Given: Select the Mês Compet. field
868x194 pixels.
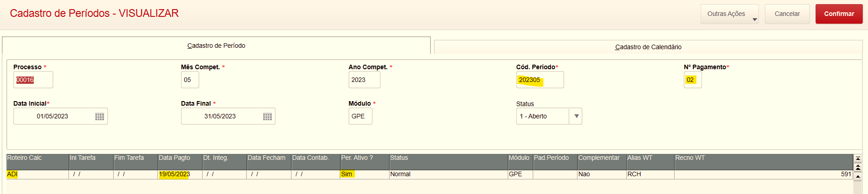Looking at the screenshot, I should click(190, 80).
